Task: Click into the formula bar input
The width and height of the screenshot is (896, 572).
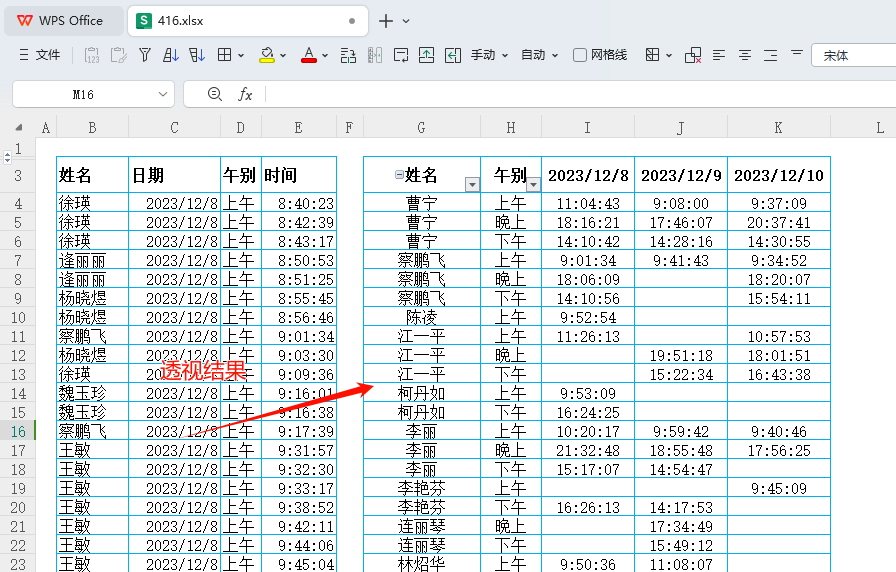Action: pyautogui.click(x=581, y=94)
